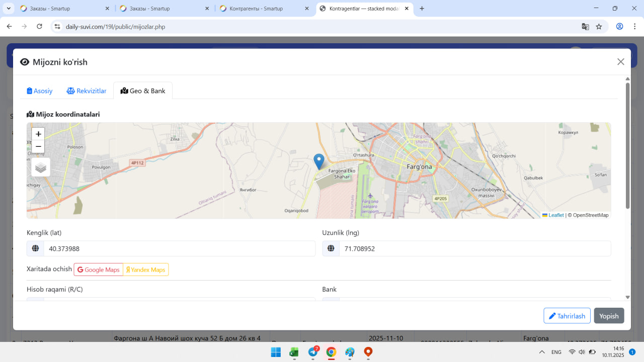Click the modal vertical scrollbar
This screenshot has height=362, width=644.
pyautogui.click(x=627, y=146)
